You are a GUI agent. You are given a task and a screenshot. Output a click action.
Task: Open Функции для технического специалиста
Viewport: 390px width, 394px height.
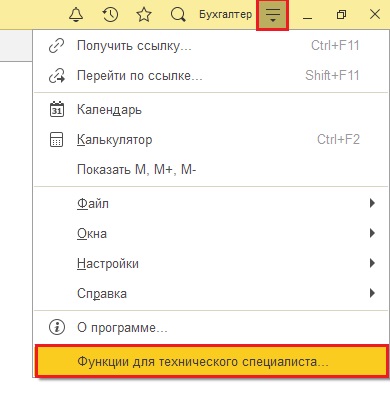[x=211, y=362]
